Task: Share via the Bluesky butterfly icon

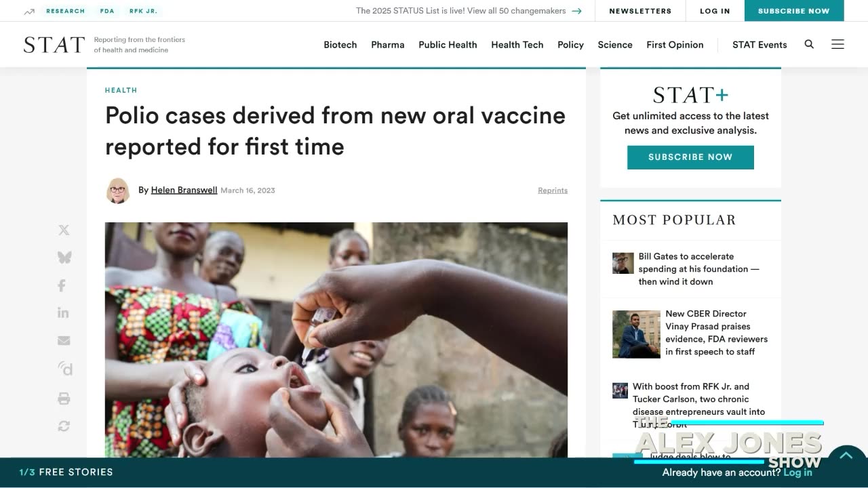Action: pyautogui.click(x=64, y=258)
